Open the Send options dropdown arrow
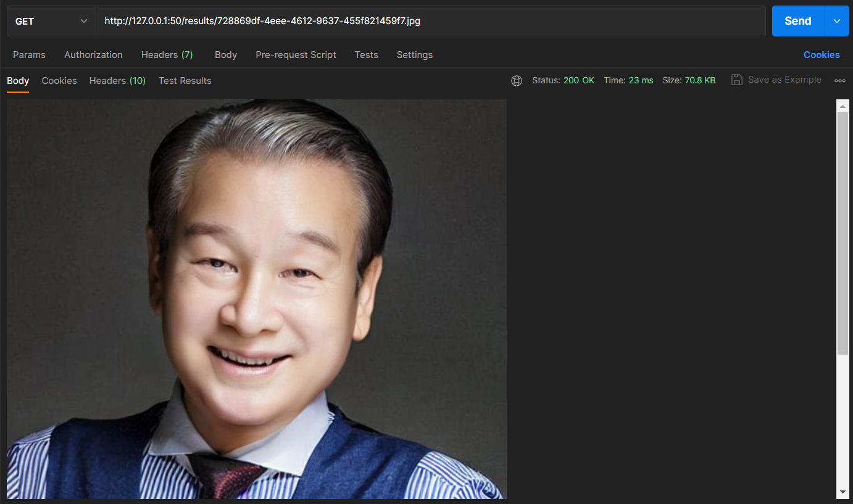Viewport: 853px width, 504px height. (x=837, y=21)
